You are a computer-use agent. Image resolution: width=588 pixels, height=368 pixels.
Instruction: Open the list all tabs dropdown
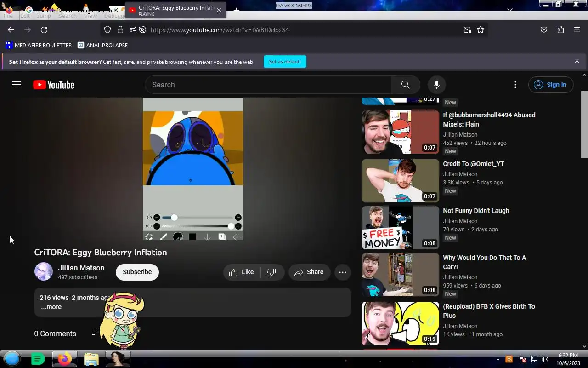point(510,10)
